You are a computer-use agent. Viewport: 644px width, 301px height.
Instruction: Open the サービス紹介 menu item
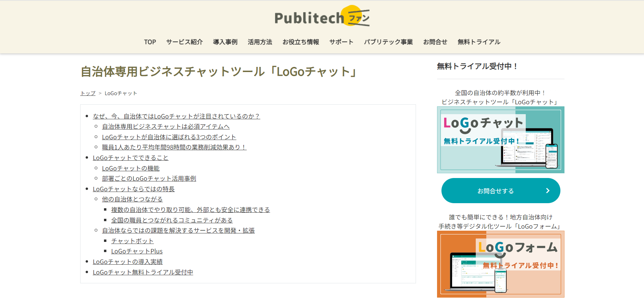click(x=185, y=42)
